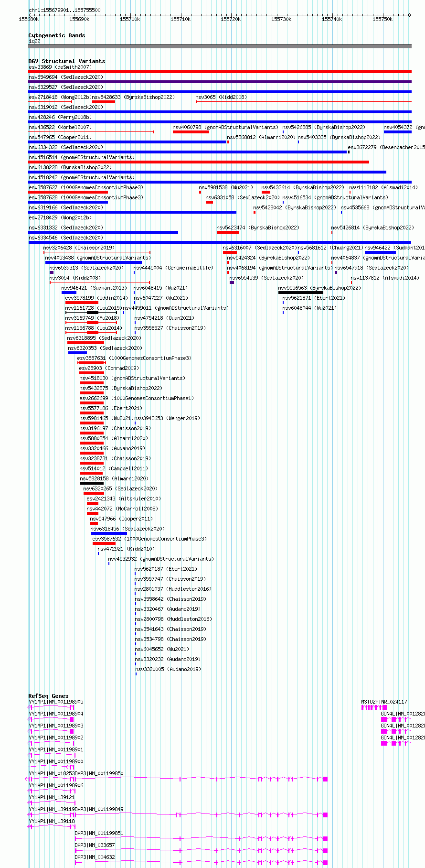This screenshot has width=425, height=868.
Task: Open variant nsv4754218 (Quan2021)
Action: click(164, 318)
